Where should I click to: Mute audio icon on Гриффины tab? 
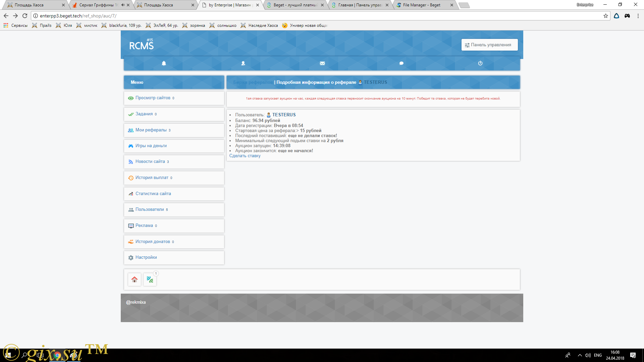[x=123, y=5]
